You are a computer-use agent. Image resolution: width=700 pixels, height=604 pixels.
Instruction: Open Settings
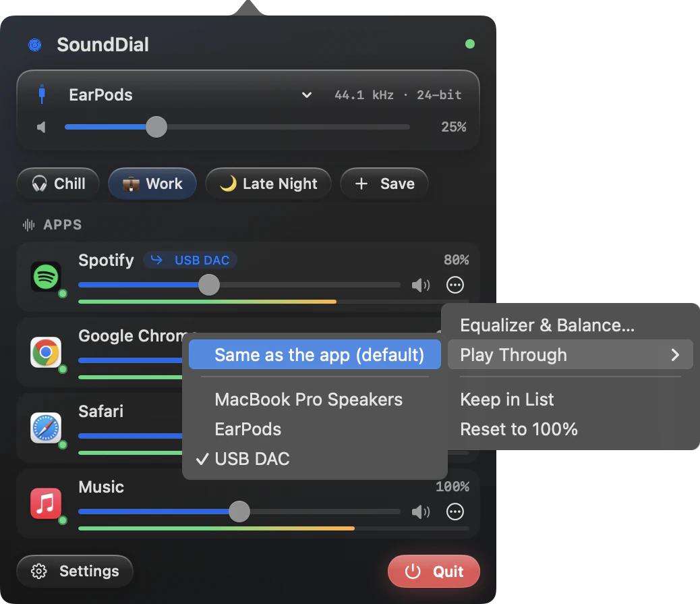[x=75, y=571]
